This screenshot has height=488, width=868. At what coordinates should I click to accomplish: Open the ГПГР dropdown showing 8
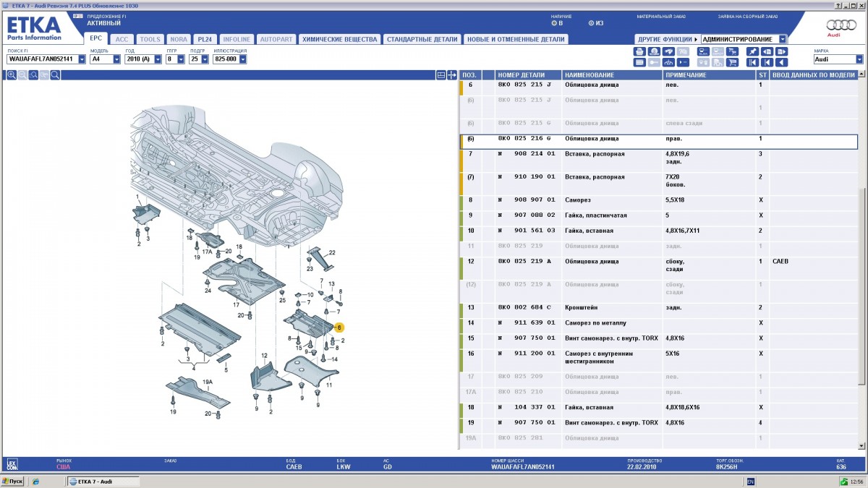pos(180,59)
